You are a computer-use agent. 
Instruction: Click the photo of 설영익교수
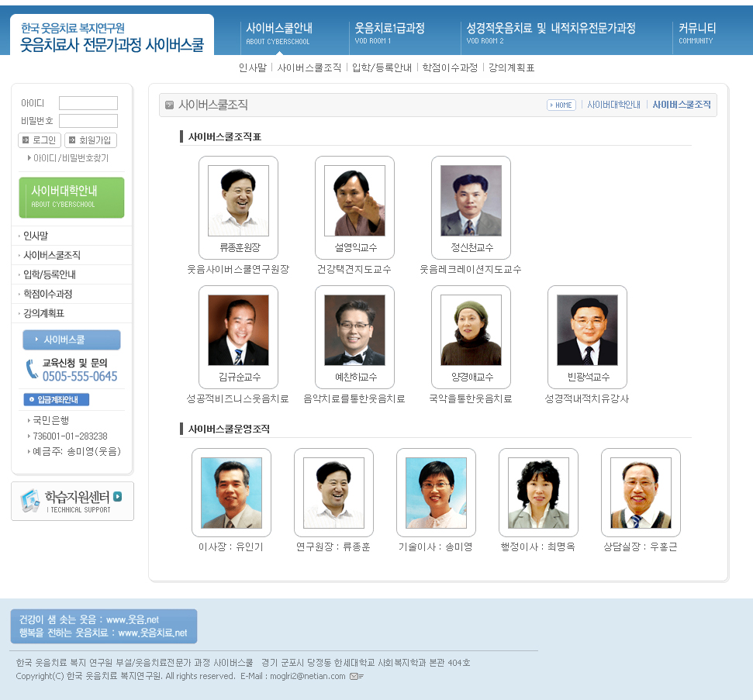coord(354,201)
